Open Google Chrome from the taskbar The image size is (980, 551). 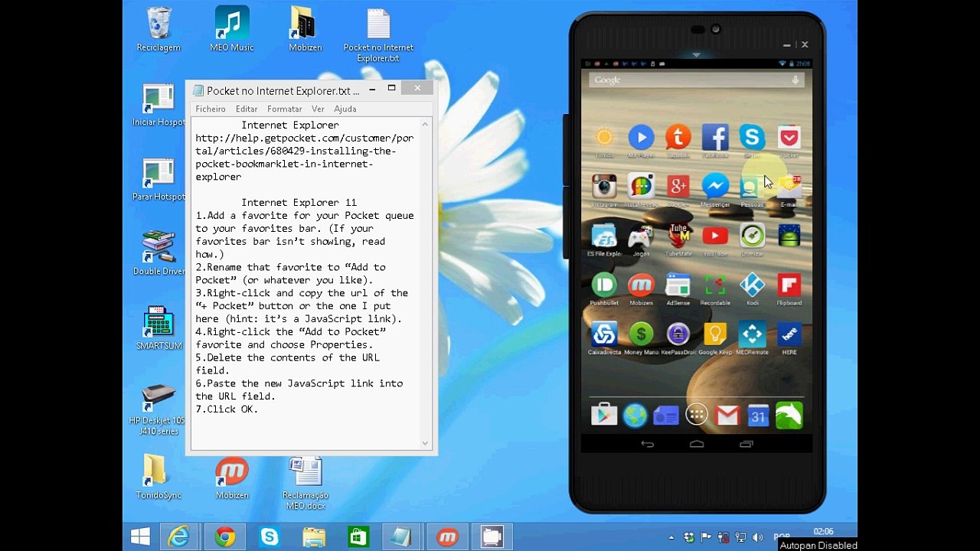pos(224,536)
